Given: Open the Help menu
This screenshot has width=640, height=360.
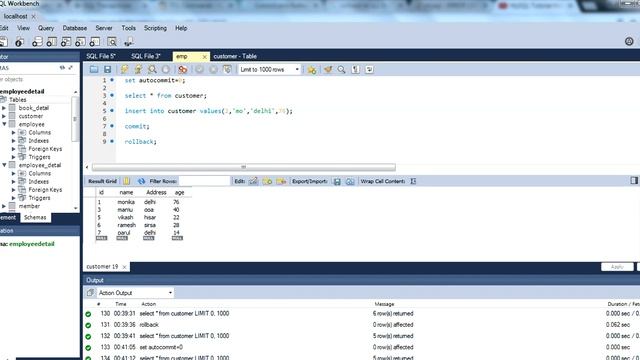Looking at the screenshot, I should [x=181, y=28].
